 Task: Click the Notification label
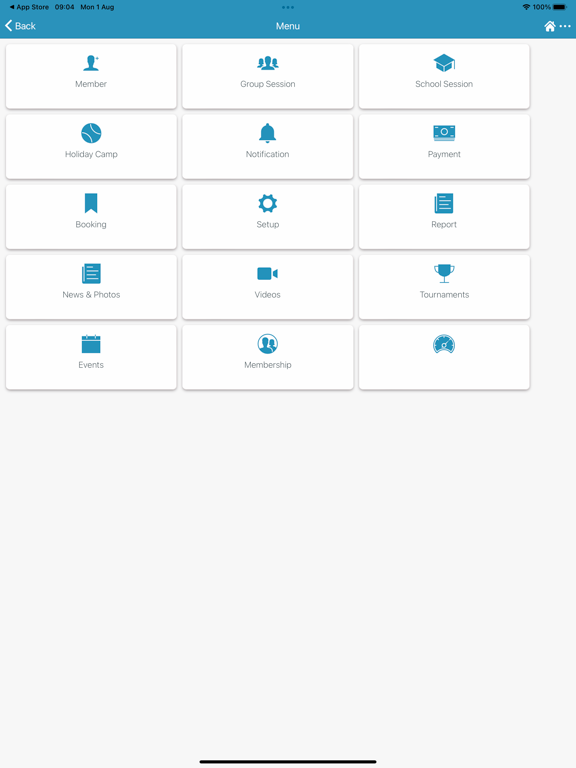[x=267, y=154]
